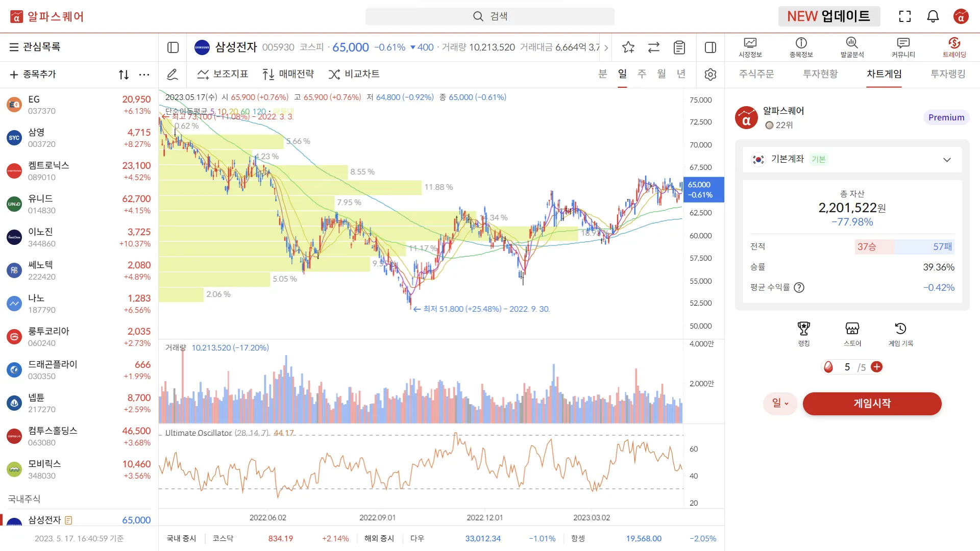This screenshot has width=980, height=551.
Task: Toggle the left sidebar panel
Action: (173, 47)
